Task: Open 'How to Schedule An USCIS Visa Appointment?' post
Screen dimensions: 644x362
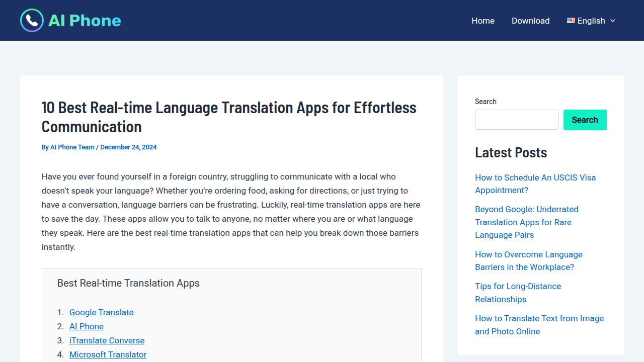Action: (x=535, y=184)
